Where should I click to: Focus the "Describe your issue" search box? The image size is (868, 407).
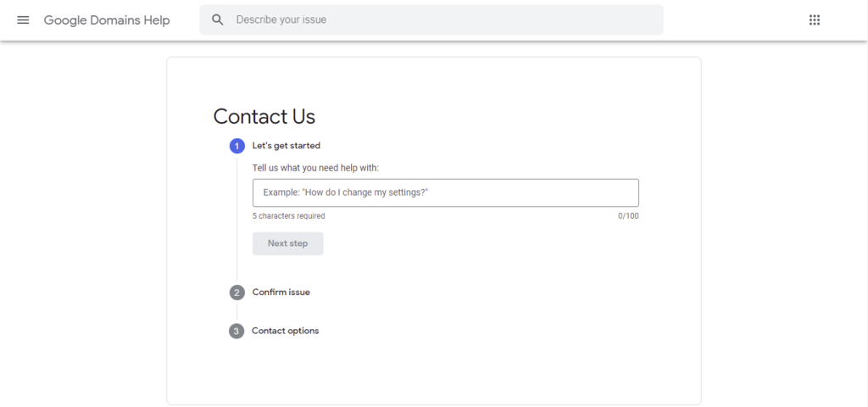click(x=441, y=20)
